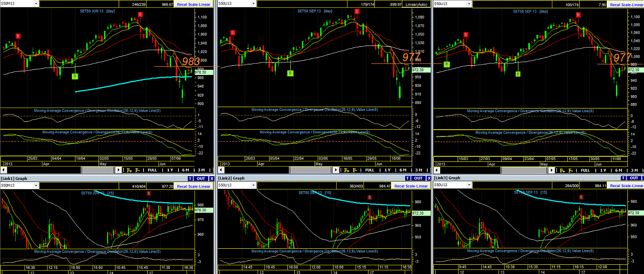Select 1Y range under middle SEP 13 day chart
This screenshot has width=644, height=274.
[x=387, y=170]
